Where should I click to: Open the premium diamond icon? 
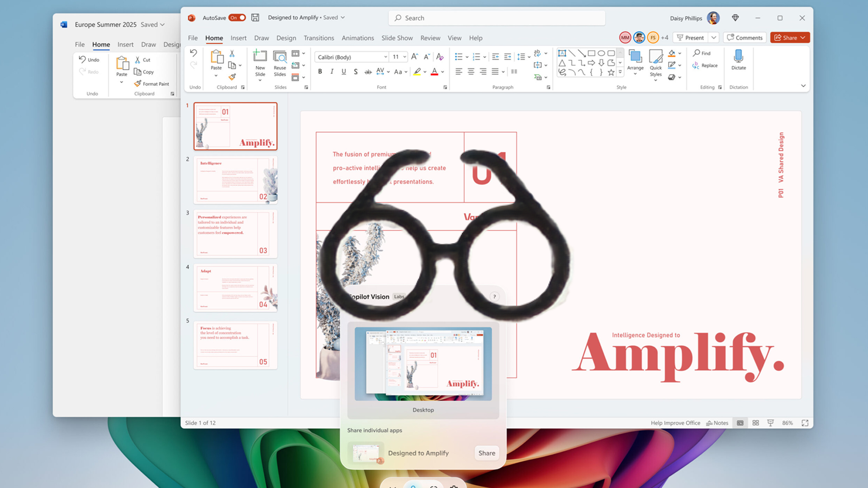tap(735, 18)
